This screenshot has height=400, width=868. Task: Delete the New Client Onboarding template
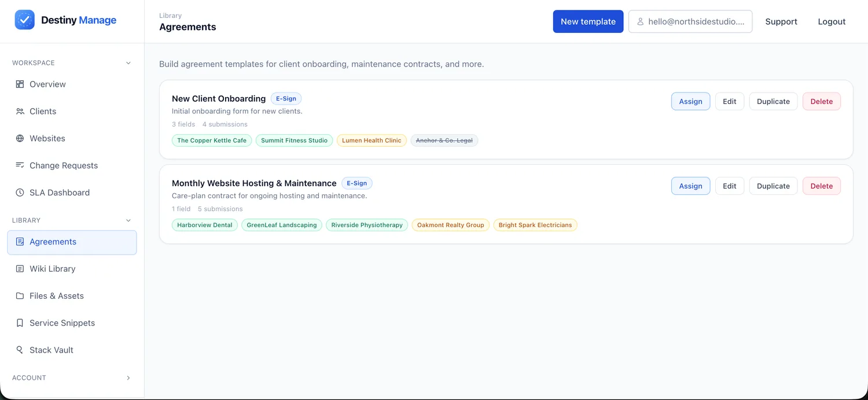click(x=822, y=101)
